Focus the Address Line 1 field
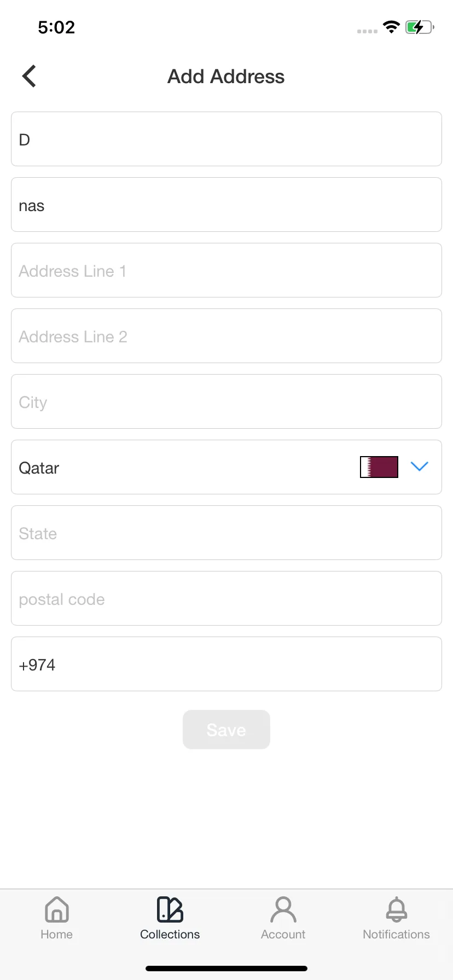Image resolution: width=453 pixels, height=980 pixels. coord(226,270)
